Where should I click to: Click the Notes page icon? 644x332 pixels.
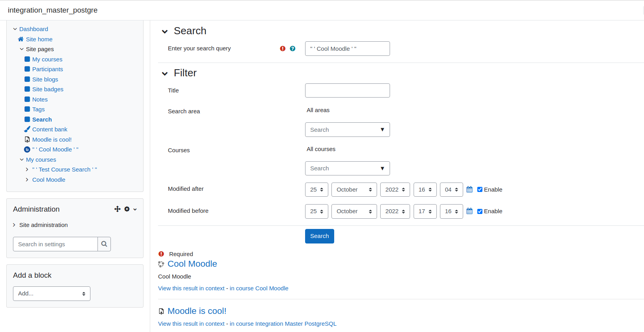click(x=27, y=99)
